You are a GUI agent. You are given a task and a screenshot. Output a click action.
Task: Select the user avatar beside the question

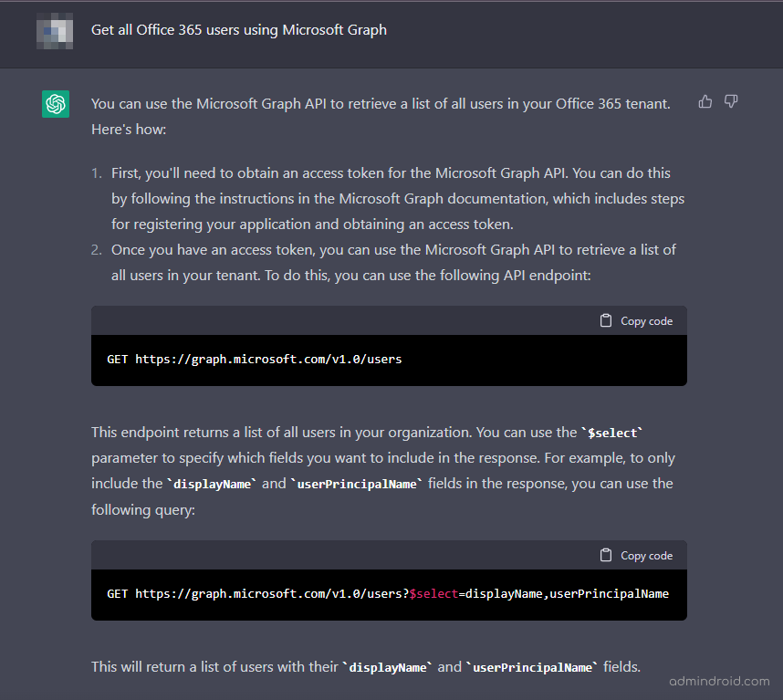click(55, 30)
